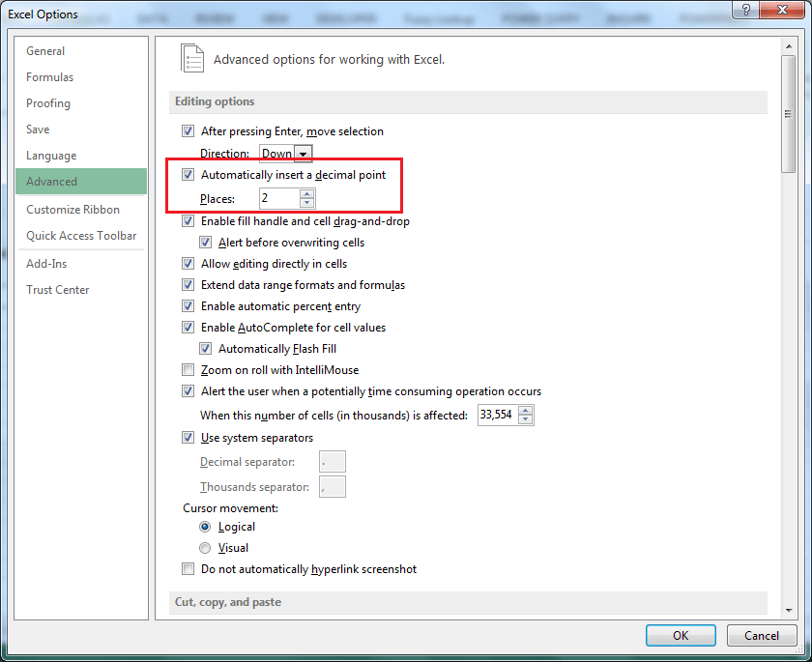This screenshot has height=662, width=812.
Task: Enable Do not automatically hyperlink screenshot
Action: [188, 569]
